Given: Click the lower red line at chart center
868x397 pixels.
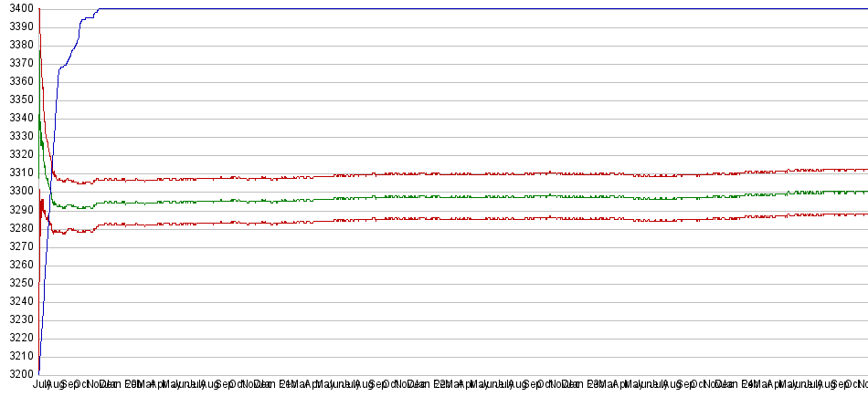Looking at the screenshot, I should pyautogui.click(x=457, y=218).
